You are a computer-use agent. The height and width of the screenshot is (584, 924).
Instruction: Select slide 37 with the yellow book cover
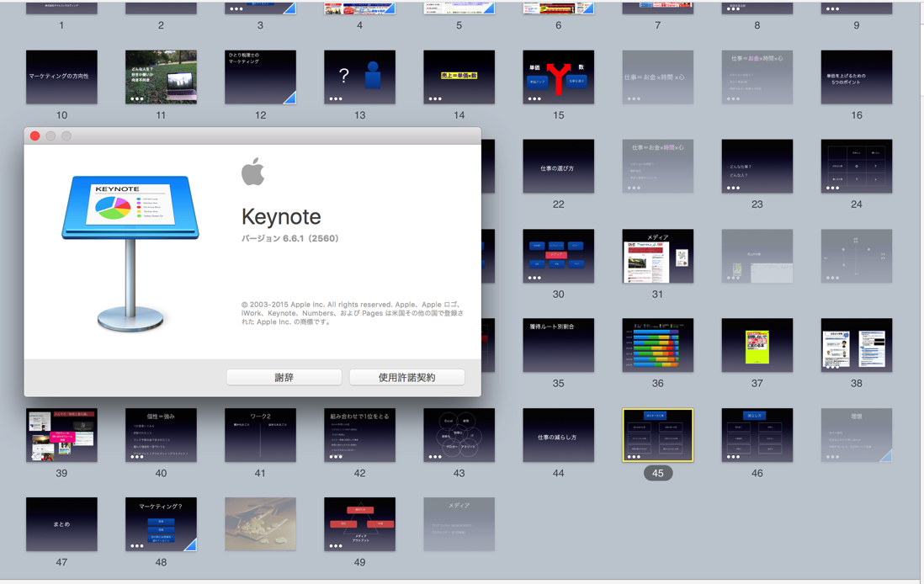[x=757, y=345]
